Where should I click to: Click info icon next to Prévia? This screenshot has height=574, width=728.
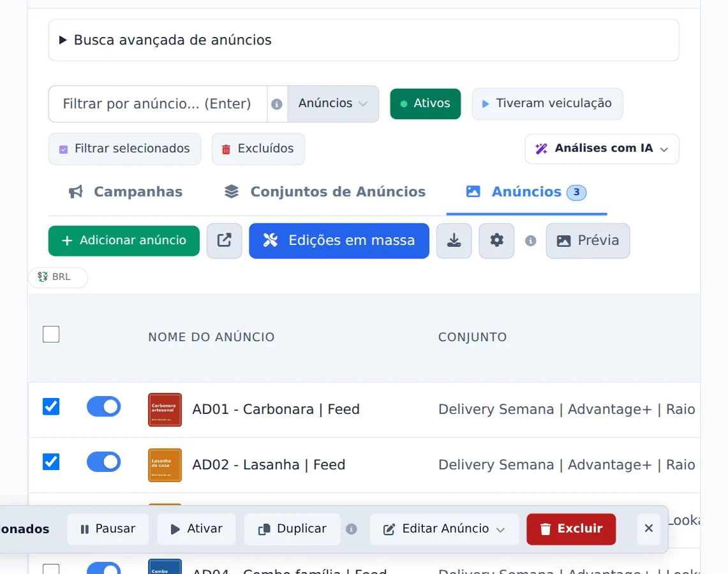[x=530, y=241]
